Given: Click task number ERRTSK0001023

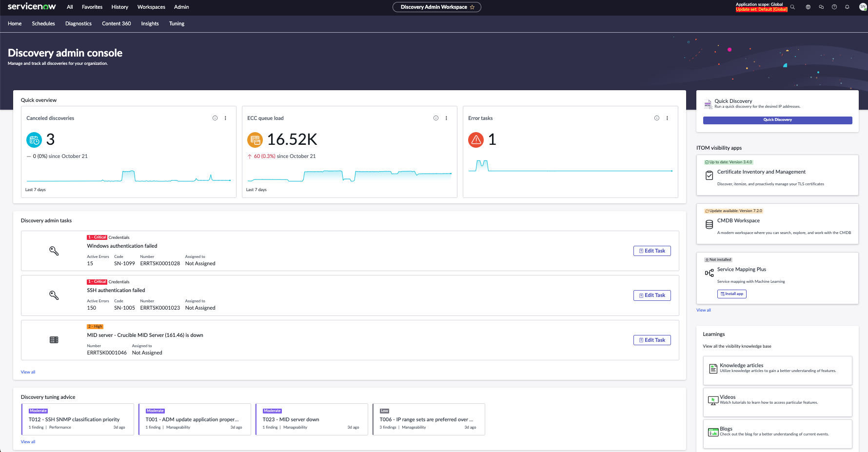Looking at the screenshot, I should (x=160, y=308).
